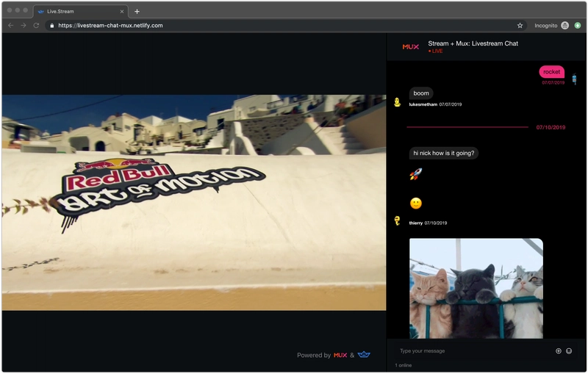Click the Red Bull livestream video player
The height and width of the screenshot is (374, 588).
click(194, 202)
